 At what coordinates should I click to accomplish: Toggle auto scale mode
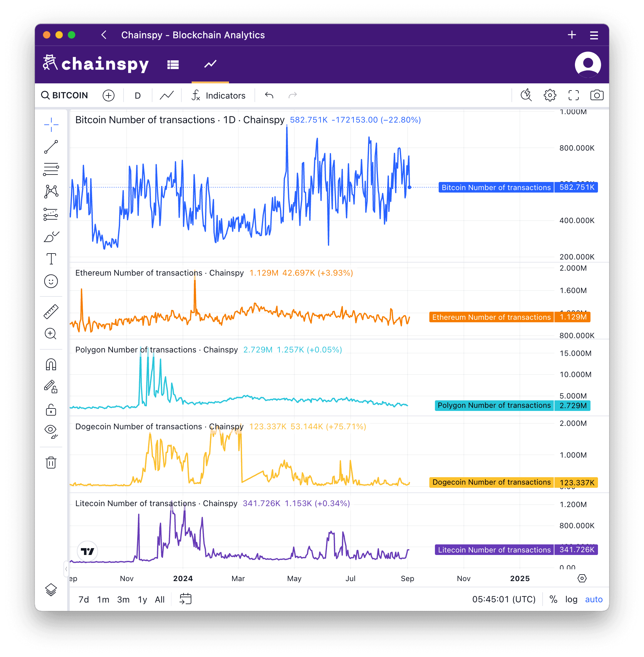click(594, 599)
